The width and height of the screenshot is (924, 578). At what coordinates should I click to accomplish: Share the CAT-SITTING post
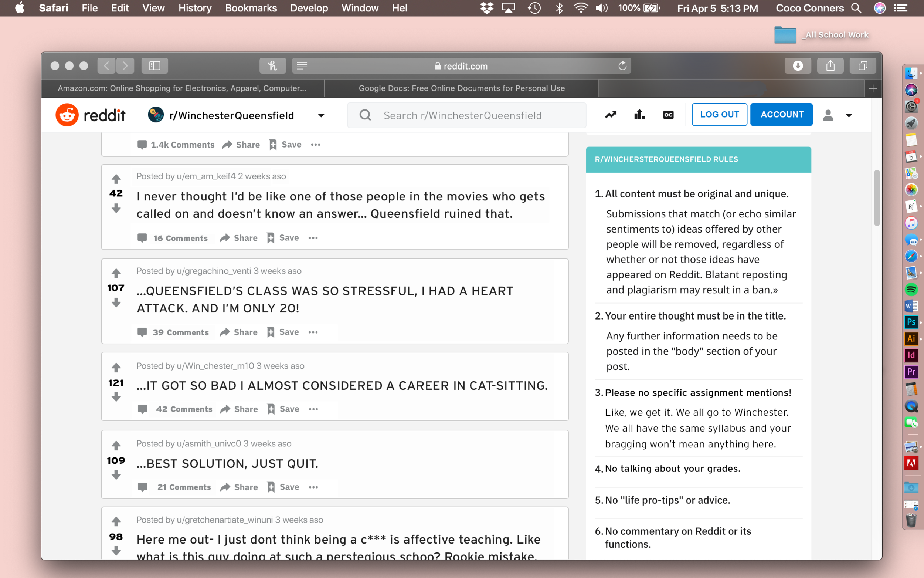[x=239, y=409]
